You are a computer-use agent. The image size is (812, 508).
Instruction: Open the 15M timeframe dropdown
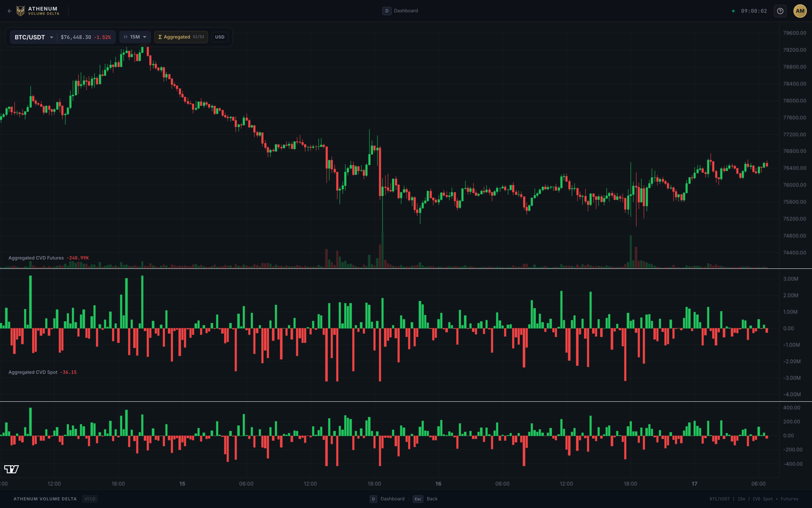(x=135, y=37)
